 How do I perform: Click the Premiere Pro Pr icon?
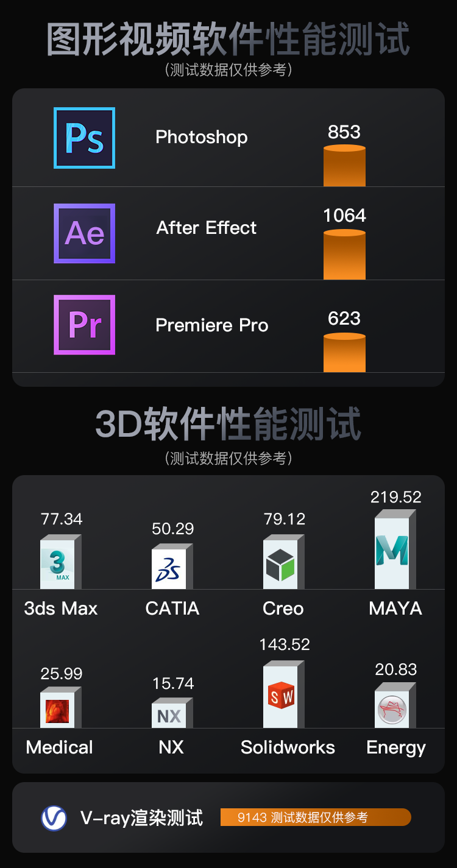pos(84,325)
